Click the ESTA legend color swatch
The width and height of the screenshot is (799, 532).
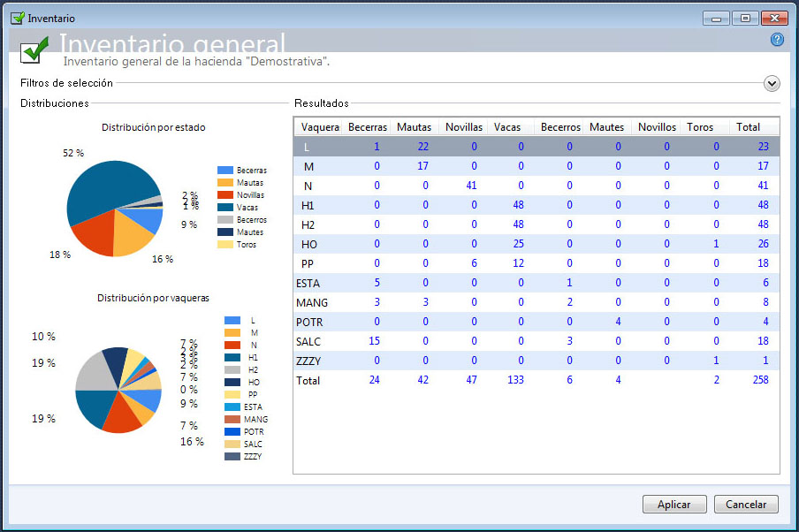pos(232,407)
